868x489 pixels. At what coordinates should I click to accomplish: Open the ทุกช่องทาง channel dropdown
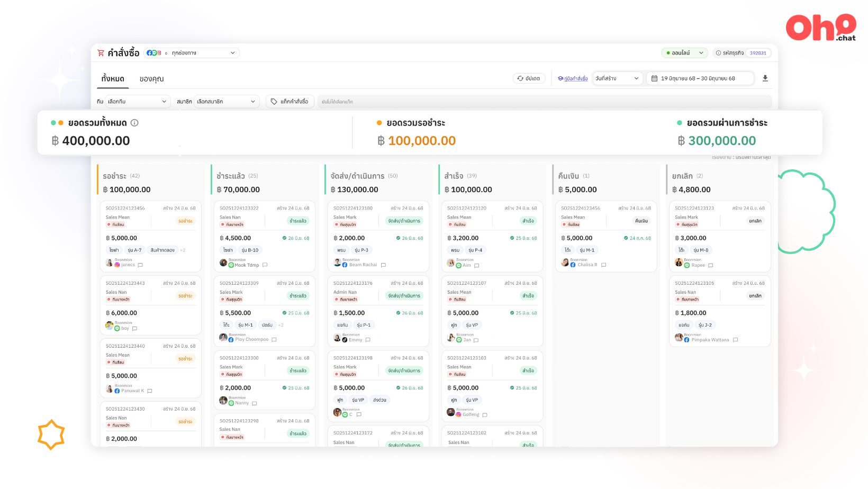[x=192, y=53]
